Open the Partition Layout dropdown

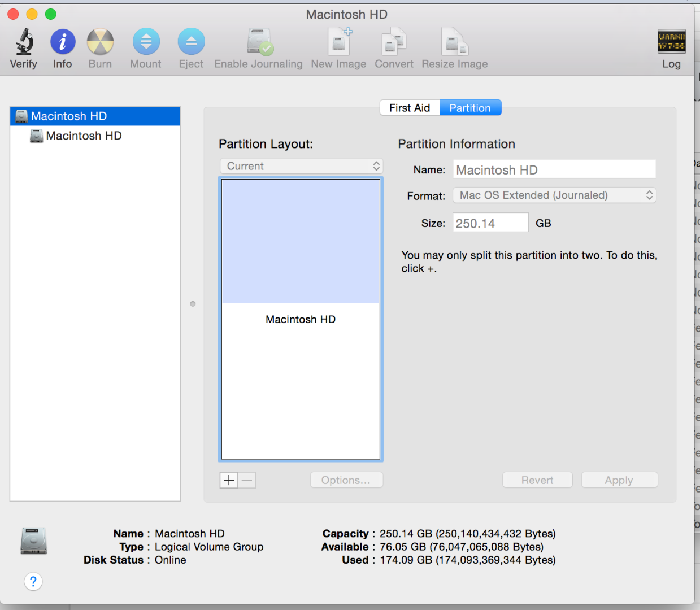coord(301,165)
